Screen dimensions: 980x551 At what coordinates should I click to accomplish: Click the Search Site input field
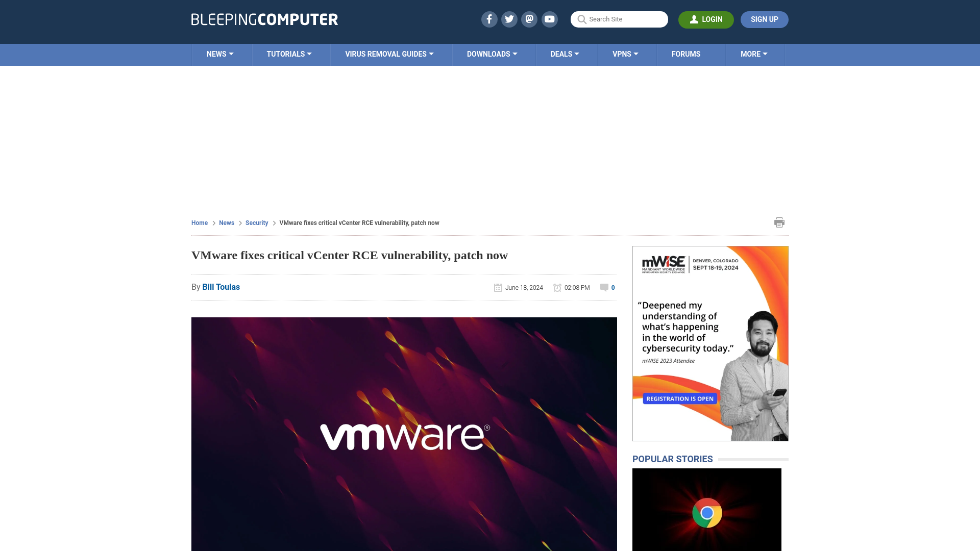tap(619, 19)
